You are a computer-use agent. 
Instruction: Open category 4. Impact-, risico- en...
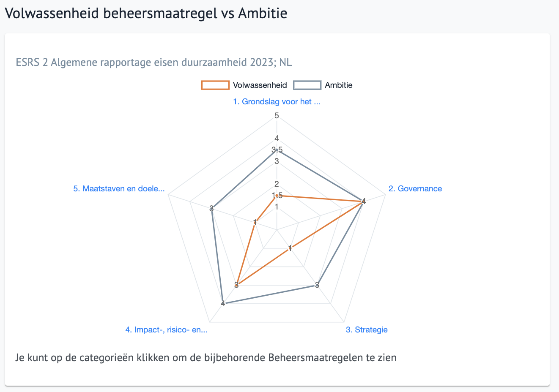click(x=166, y=330)
